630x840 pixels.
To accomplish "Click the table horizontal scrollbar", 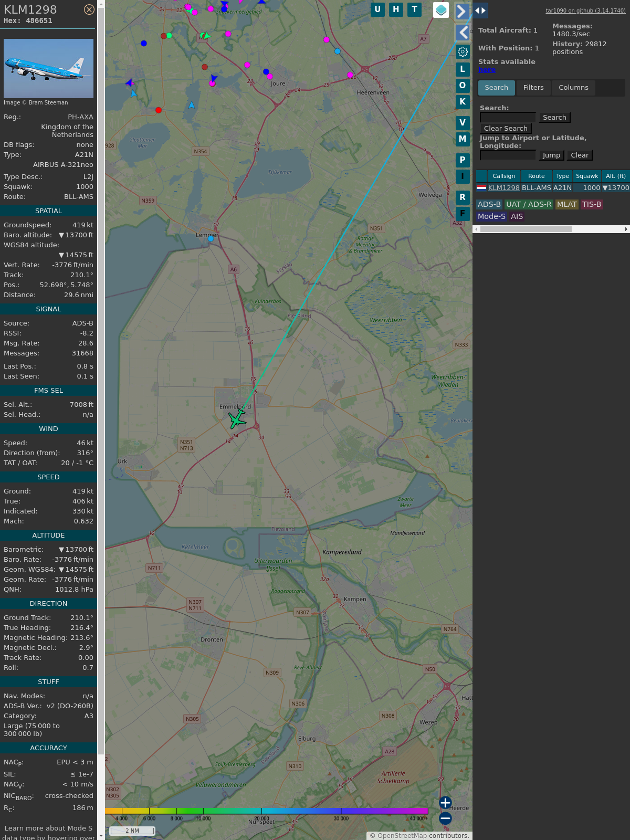I will (526, 229).
